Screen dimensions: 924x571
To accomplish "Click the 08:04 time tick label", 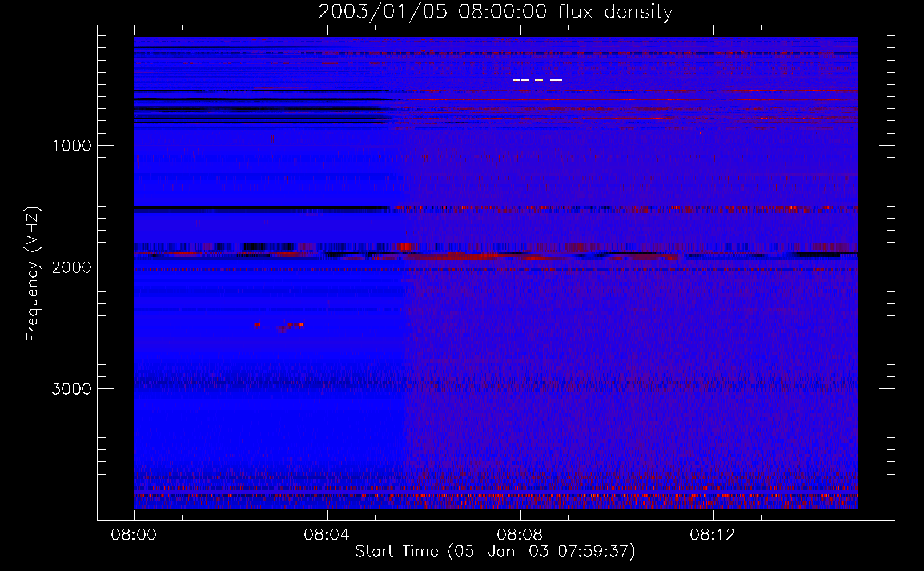I will pyautogui.click(x=327, y=535).
